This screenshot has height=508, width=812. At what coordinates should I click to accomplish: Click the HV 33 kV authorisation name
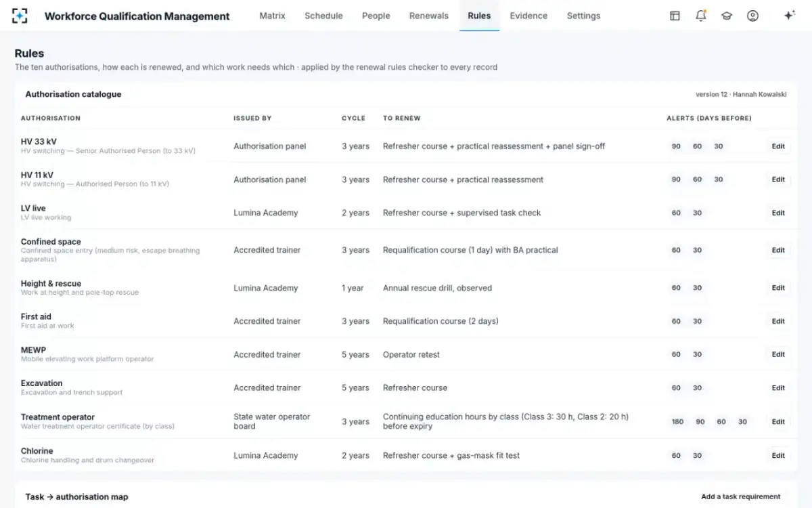tap(39, 142)
